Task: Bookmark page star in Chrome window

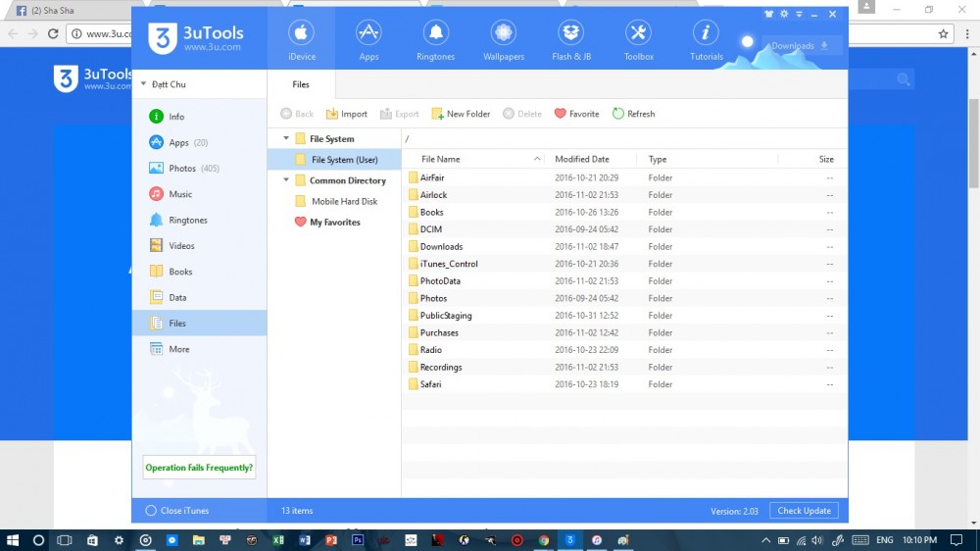Action: click(943, 33)
